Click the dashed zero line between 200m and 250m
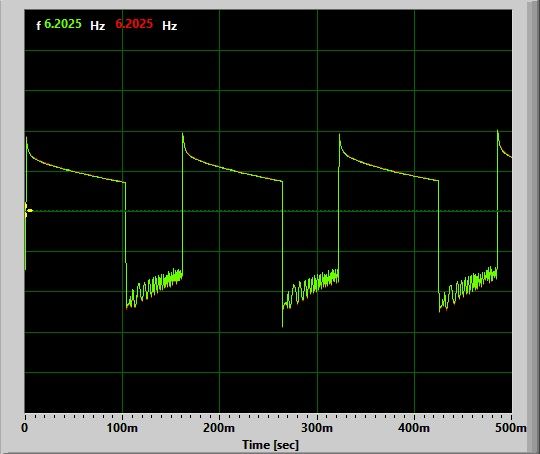The height and width of the screenshot is (454, 540). point(244,211)
